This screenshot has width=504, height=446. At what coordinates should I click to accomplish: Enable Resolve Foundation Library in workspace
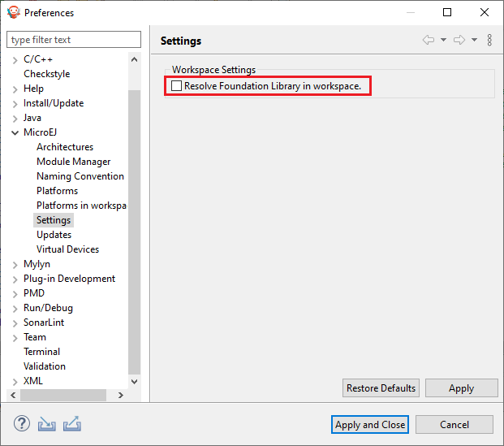[x=177, y=85]
